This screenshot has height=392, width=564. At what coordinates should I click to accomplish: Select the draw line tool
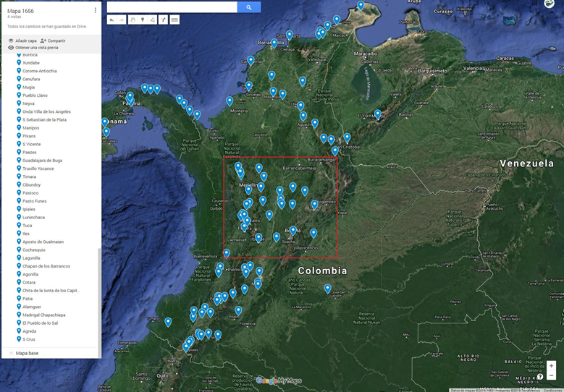[152, 20]
